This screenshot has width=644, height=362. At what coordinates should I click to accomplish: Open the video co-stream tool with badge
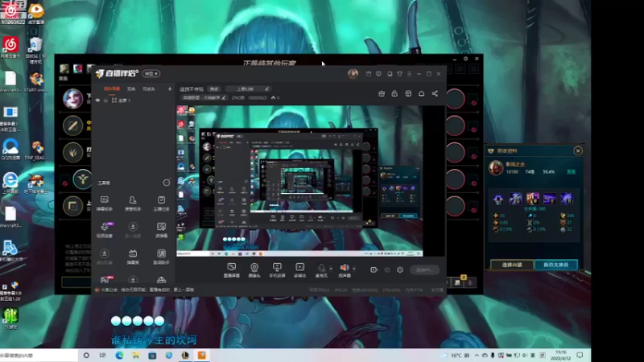[x=105, y=230]
